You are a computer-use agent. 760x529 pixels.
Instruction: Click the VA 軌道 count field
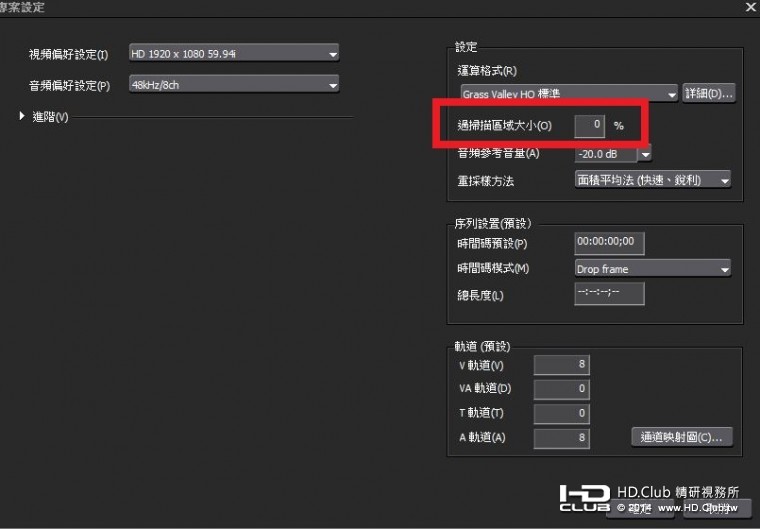(561, 389)
